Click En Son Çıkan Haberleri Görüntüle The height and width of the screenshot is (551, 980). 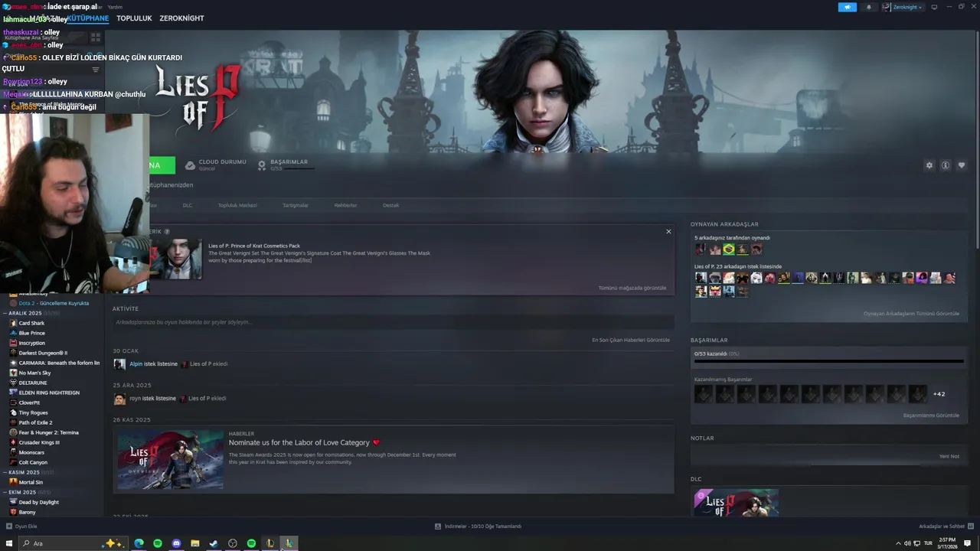pyautogui.click(x=631, y=340)
